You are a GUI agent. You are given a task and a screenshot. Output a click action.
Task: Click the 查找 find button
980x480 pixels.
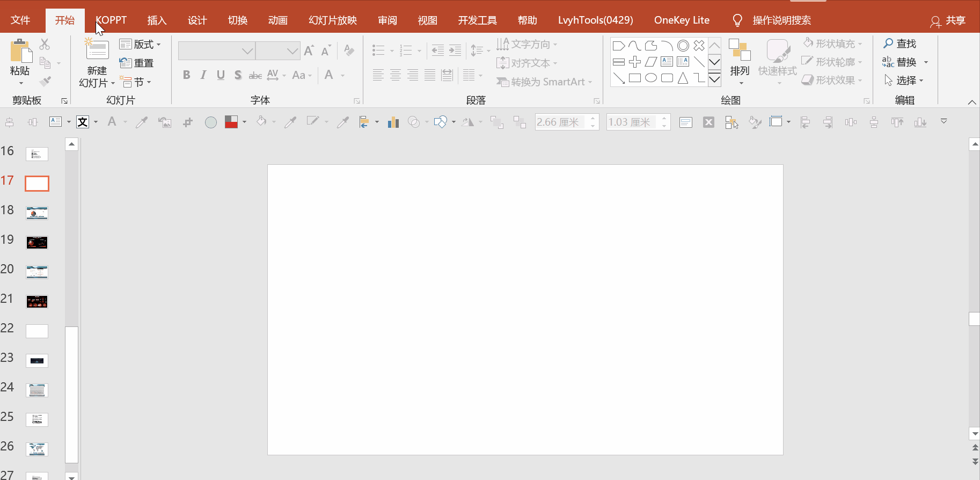click(900, 43)
